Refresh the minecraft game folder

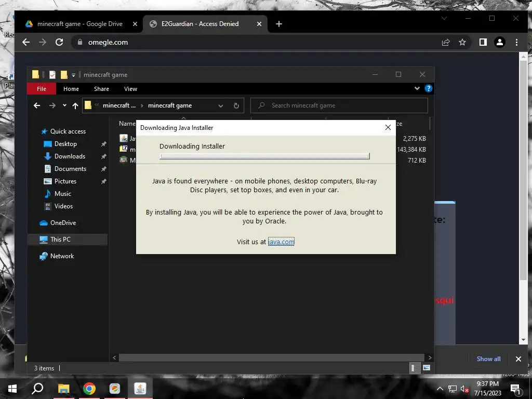(236, 105)
